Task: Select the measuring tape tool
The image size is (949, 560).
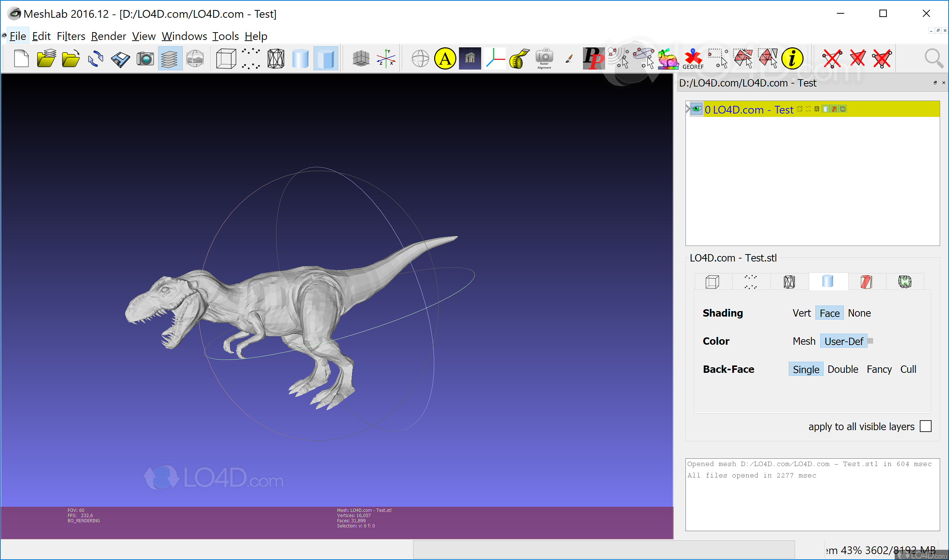Action: pos(519,58)
